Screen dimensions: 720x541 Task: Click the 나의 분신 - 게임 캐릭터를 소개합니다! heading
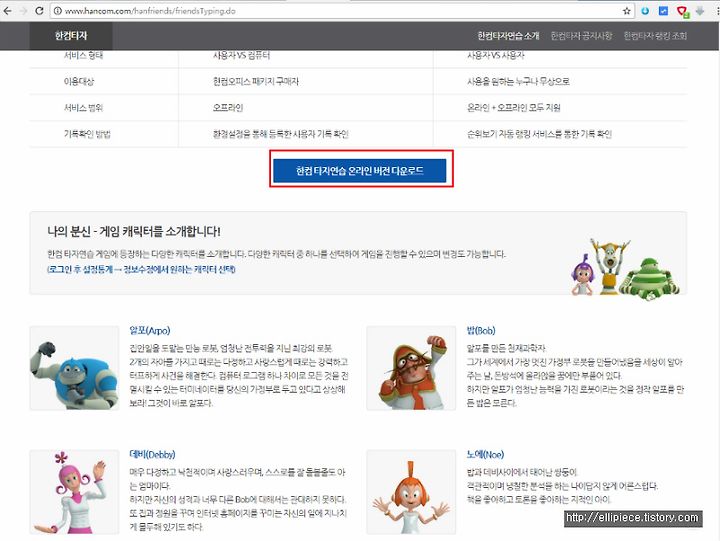pyautogui.click(x=134, y=231)
